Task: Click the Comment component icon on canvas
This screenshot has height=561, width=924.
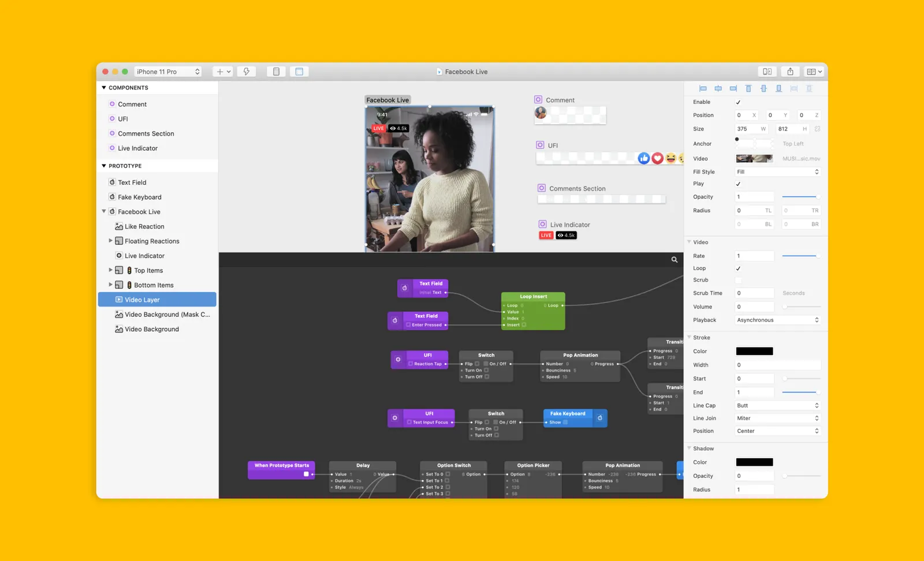Action: tap(538, 99)
